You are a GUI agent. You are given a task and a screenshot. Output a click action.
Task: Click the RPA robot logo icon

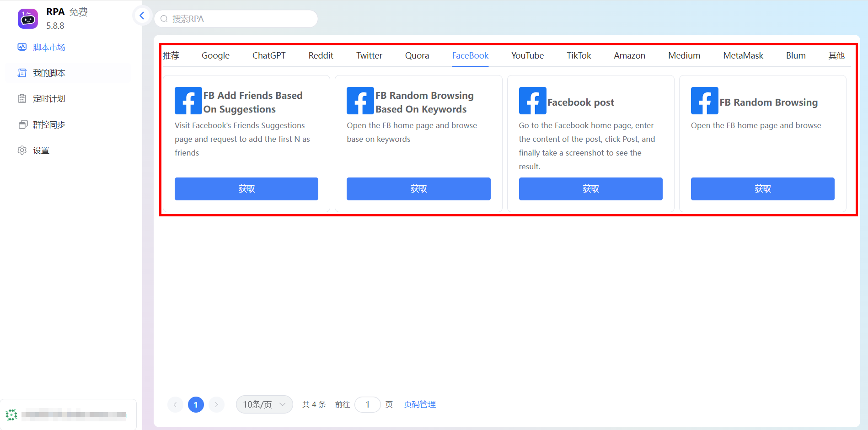pos(28,19)
